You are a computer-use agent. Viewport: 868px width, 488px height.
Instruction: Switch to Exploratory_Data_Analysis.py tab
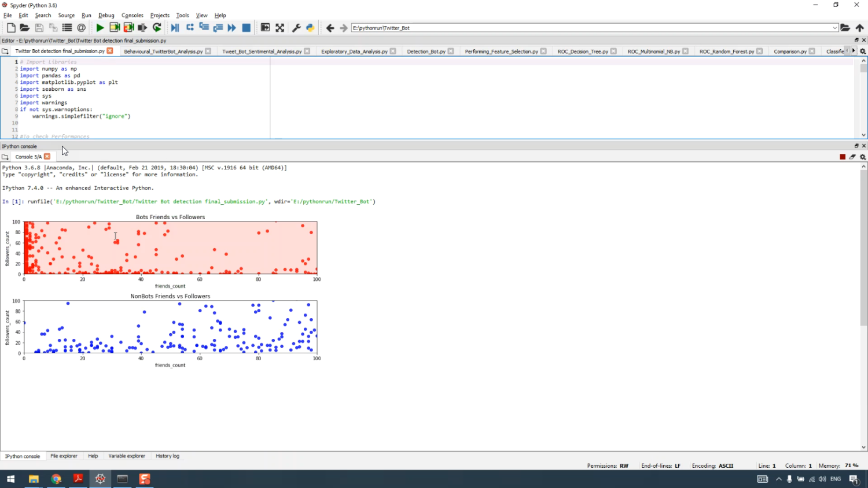coord(354,51)
